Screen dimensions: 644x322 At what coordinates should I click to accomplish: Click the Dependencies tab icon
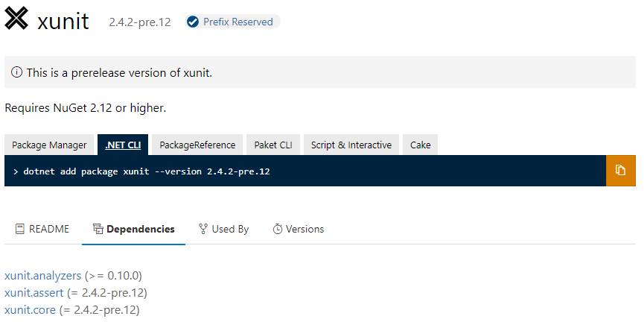[x=98, y=229]
